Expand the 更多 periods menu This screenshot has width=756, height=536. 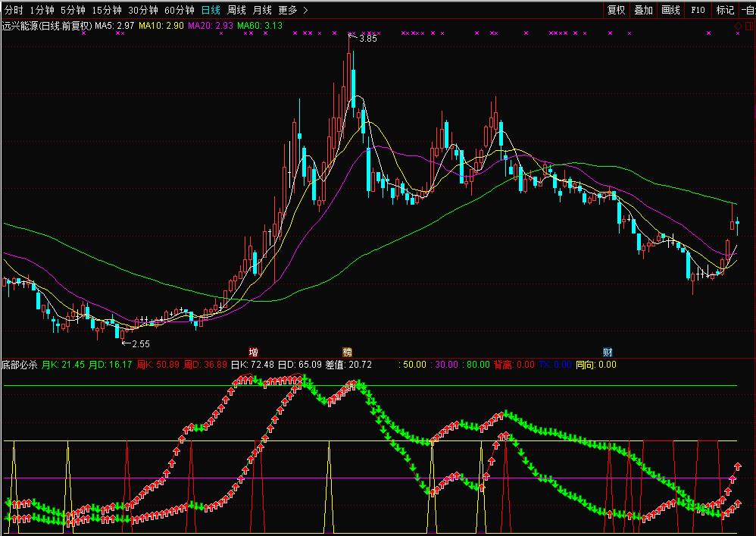click(x=293, y=10)
